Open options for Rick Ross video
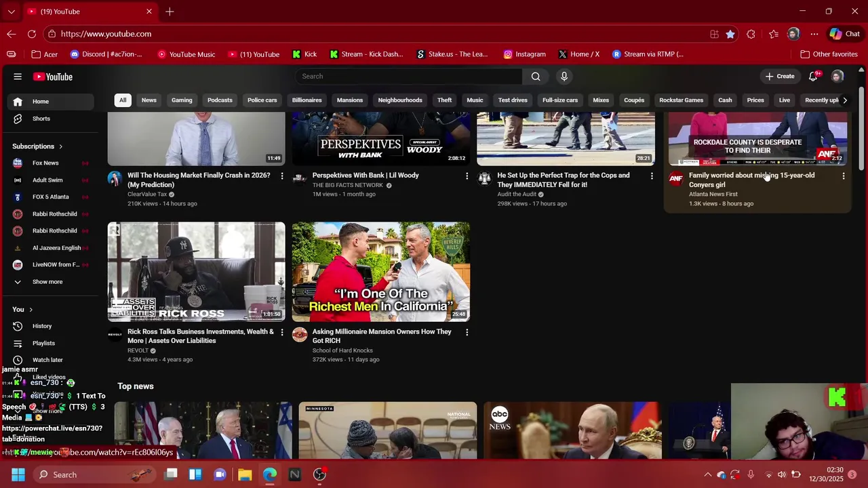The width and height of the screenshot is (868, 488). point(282,332)
